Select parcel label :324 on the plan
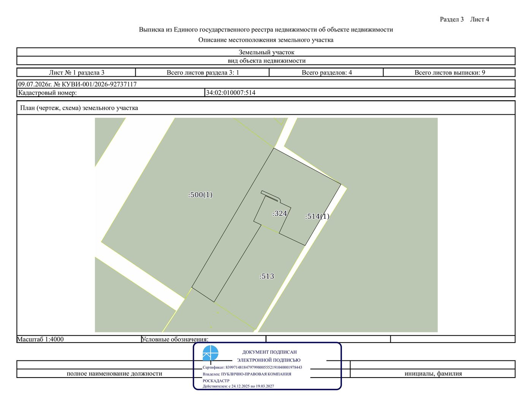The image size is (532, 411). 280,213
